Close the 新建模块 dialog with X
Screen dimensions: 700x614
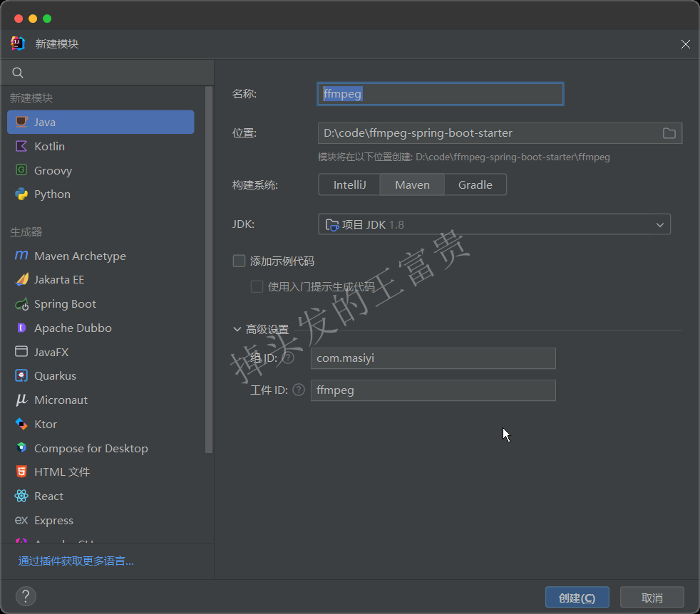coord(685,43)
